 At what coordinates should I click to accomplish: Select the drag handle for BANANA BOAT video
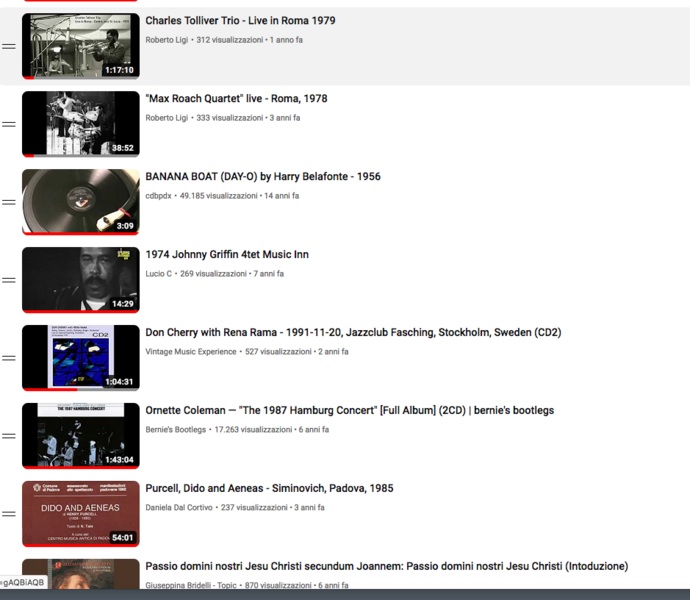click(x=9, y=202)
